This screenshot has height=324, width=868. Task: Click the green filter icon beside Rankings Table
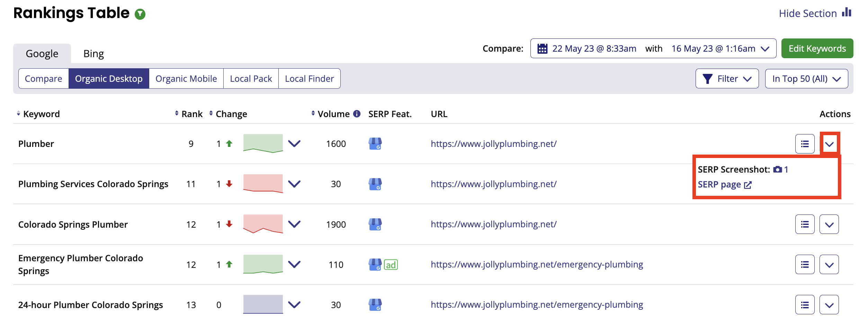(140, 14)
